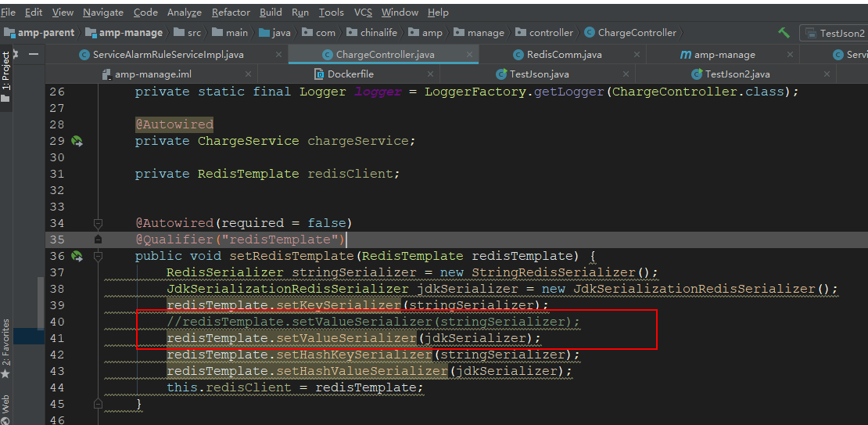Click the controller package breadcrumb
This screenshot has height=425, width=868.
pos(544,33)
